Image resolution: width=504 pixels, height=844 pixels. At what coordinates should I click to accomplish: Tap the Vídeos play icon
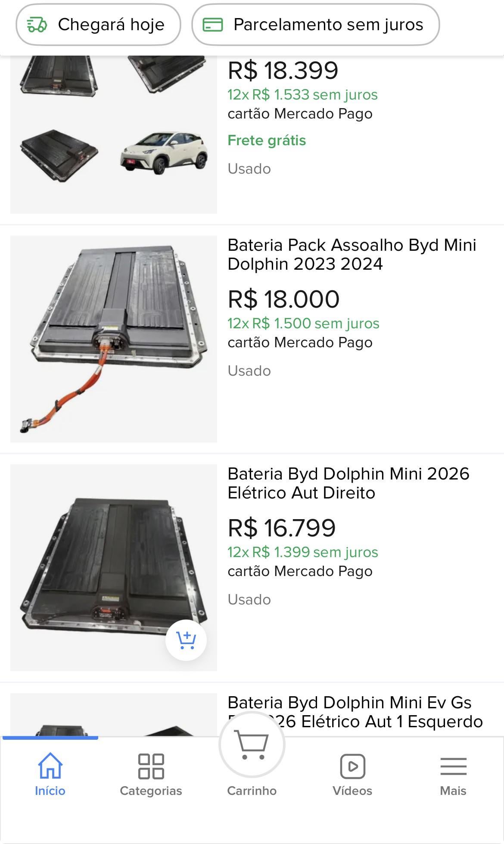(352, 766)
